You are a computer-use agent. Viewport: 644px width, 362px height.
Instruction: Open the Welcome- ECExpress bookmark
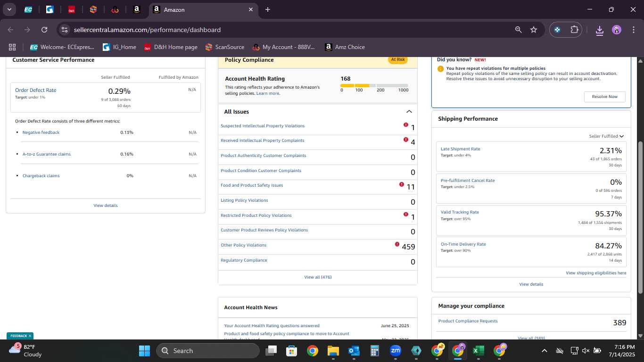pos(62,47)
